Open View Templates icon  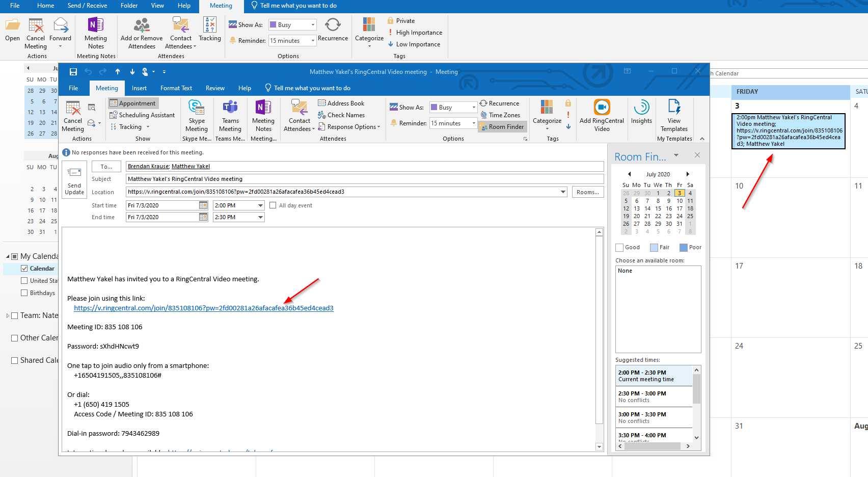(x=674, y=116)
